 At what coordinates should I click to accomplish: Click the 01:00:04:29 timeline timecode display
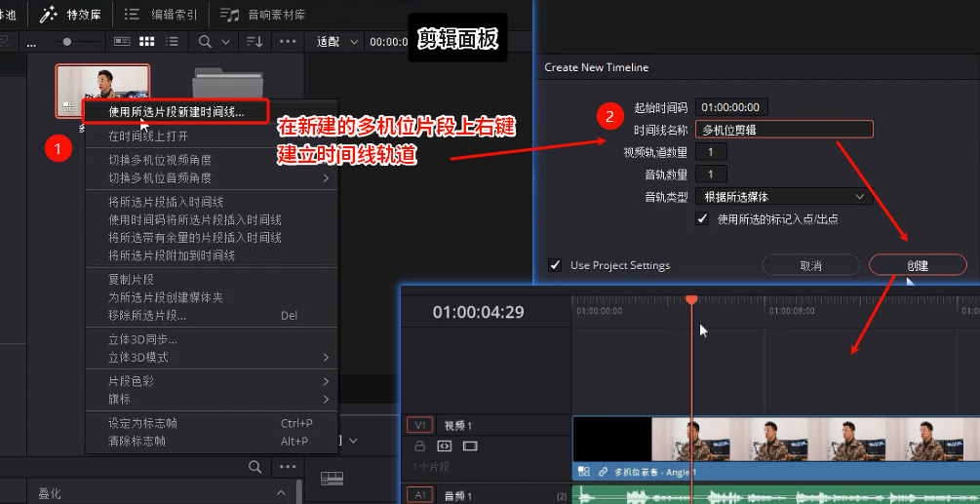478,312
